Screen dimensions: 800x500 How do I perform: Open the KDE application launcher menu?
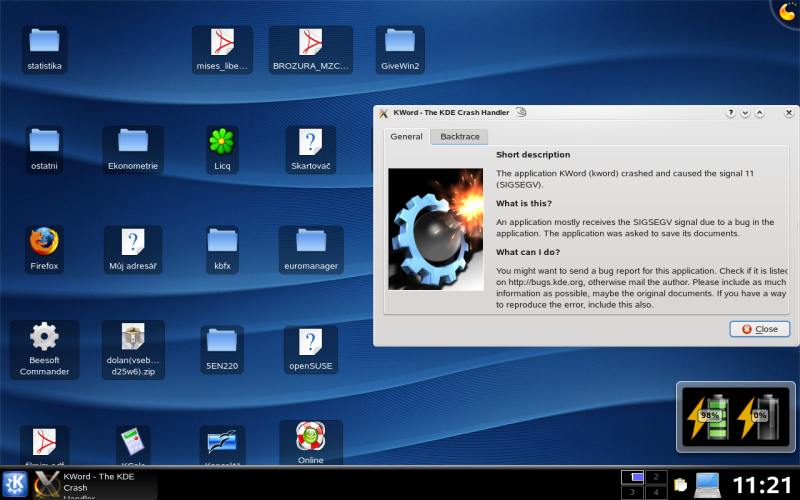[x=15, y=484]
